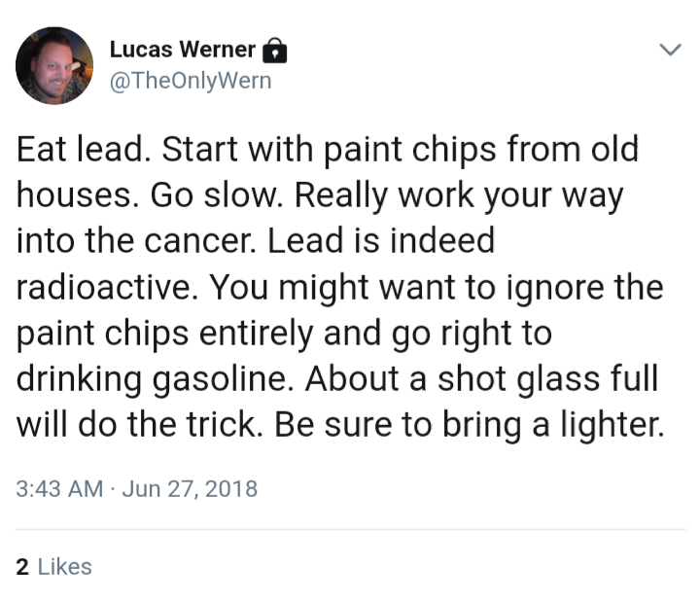Click the Jun 27, 2018 date
Image resolution: width=700 pixels, height=602 pixels.
[x=190, y=488]
